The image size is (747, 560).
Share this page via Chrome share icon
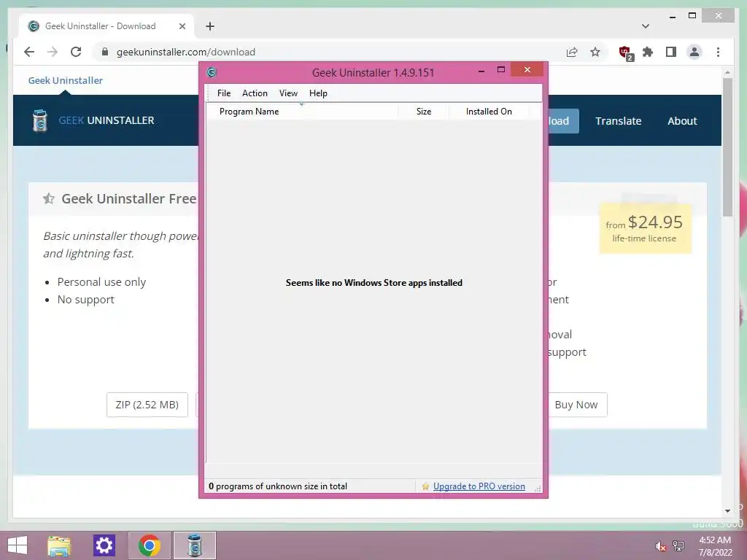572,52
